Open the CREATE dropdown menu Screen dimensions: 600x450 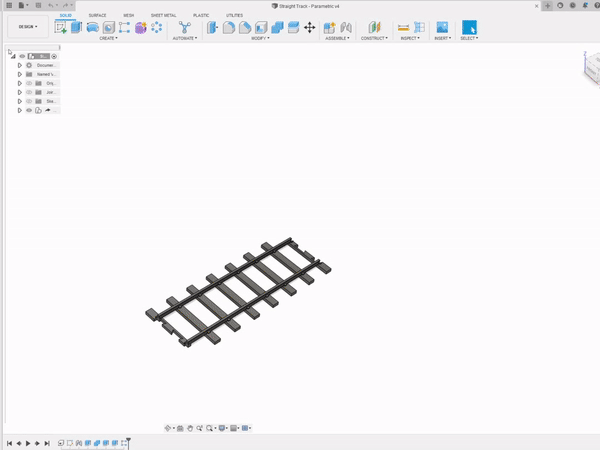tap(109, 38)
